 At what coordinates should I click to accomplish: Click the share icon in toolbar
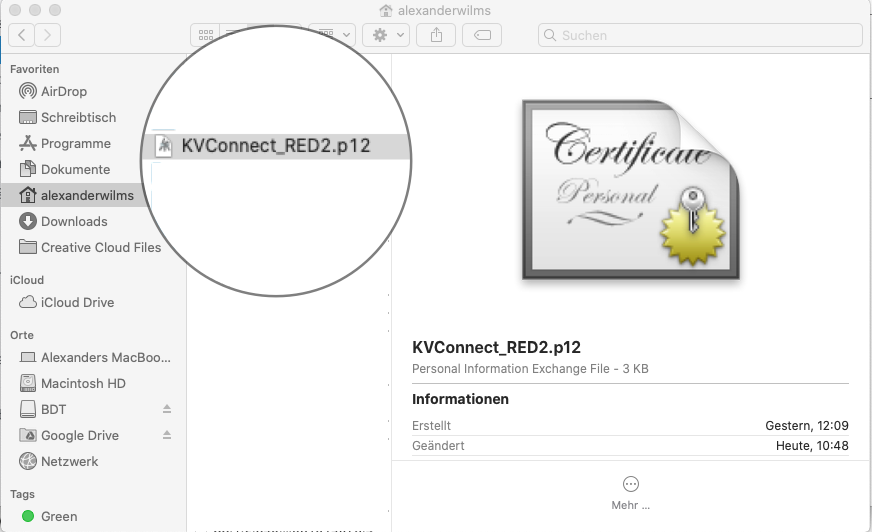click(x=436, y=35)
